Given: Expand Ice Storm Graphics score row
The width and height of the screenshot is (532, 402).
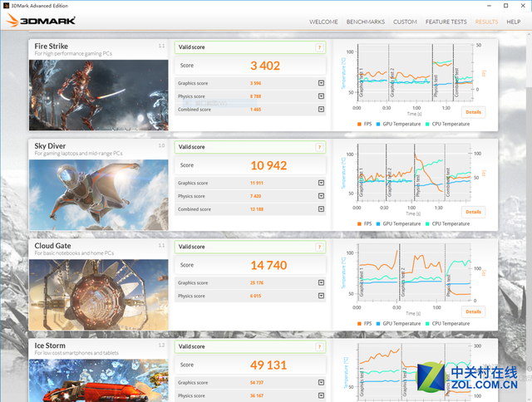Looking at the screenshot, I should click(321, 382).
